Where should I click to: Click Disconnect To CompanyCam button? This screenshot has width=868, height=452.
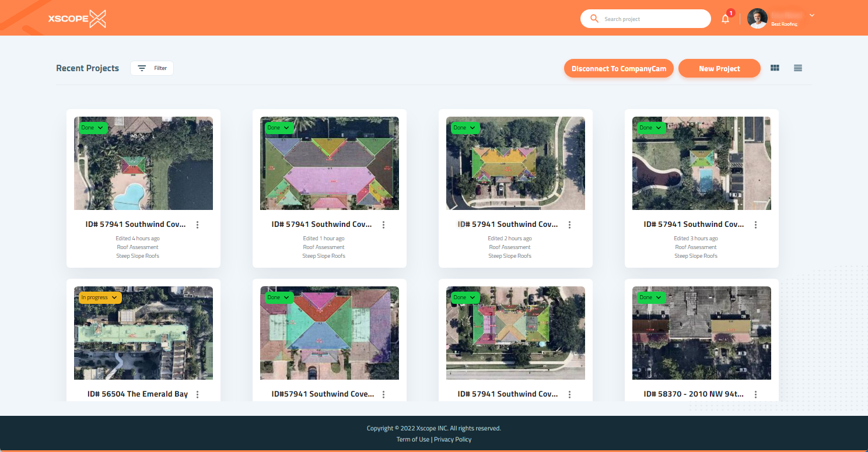pyautogui.click(x=618, y=68)
